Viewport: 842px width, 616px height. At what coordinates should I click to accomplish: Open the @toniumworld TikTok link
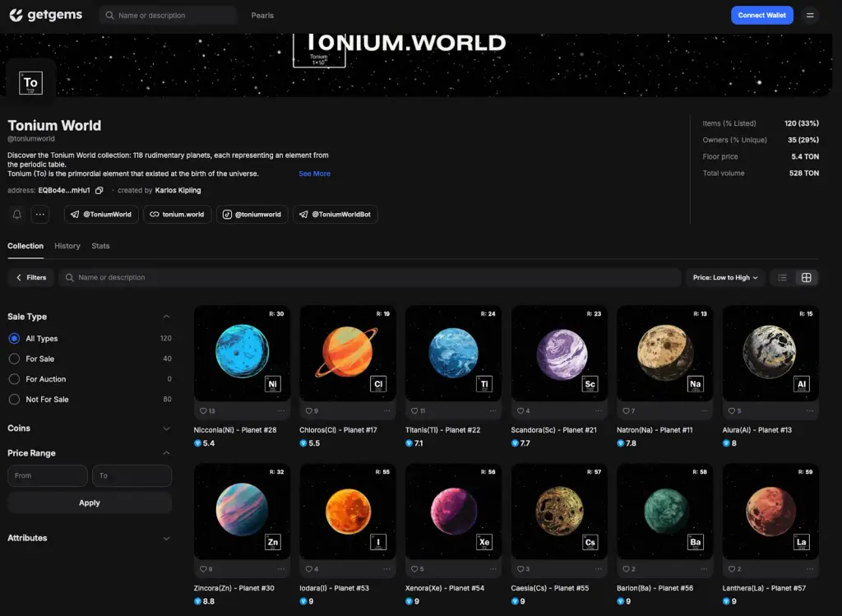point(252,215)
